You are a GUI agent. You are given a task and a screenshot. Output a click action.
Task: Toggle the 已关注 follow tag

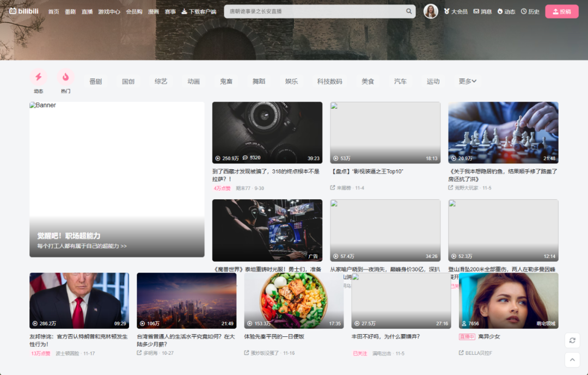click(x=359, y=353)
